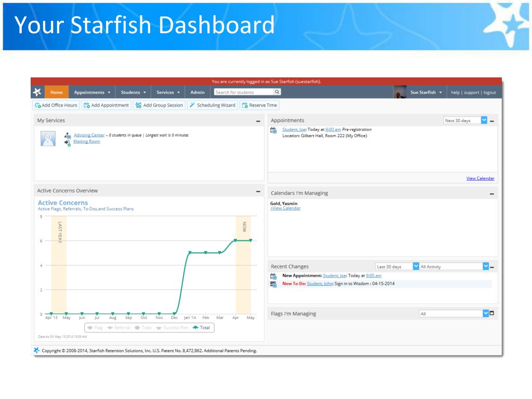The height and width of the screenshot is (399, 532).
Task: Start Add Group Session
Action: 159,105
